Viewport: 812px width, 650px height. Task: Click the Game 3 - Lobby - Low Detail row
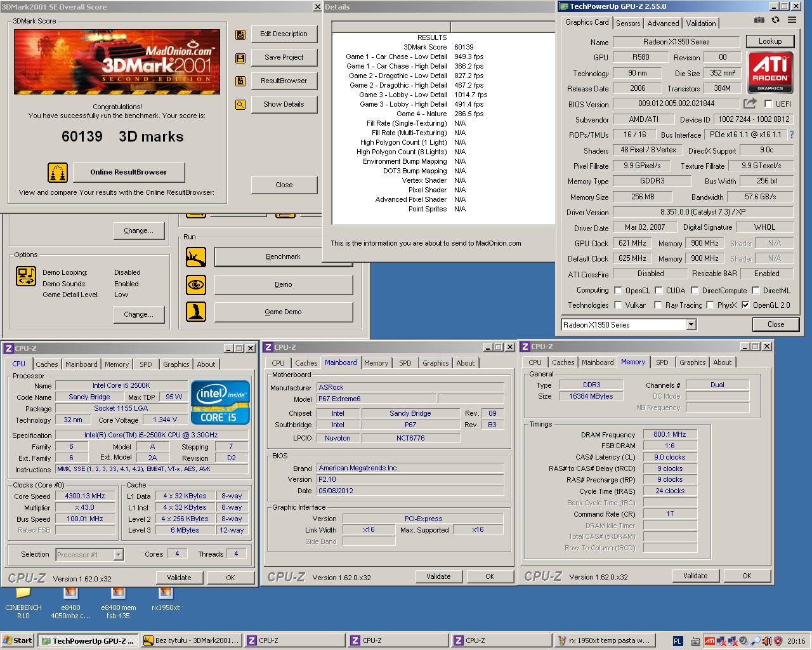(442, 95)
